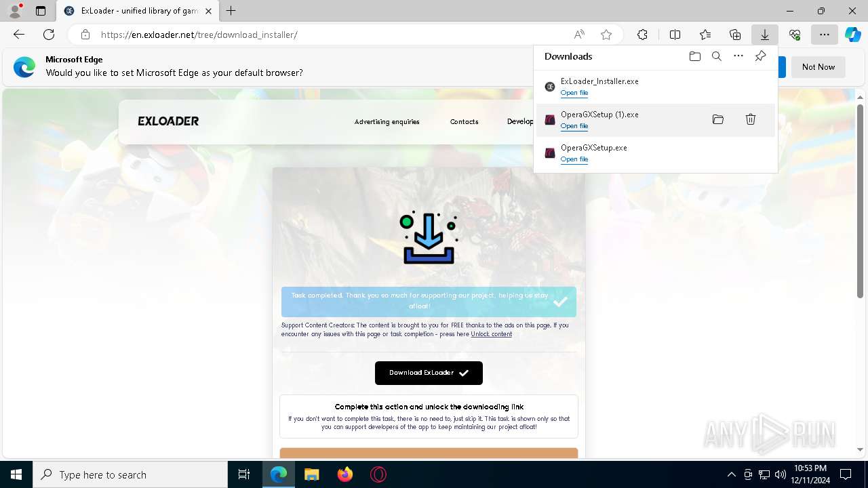Screen dimensions: 868x488
Task: Click the Microsoft Edge taskbar icon
Action: tap(279, 474)
